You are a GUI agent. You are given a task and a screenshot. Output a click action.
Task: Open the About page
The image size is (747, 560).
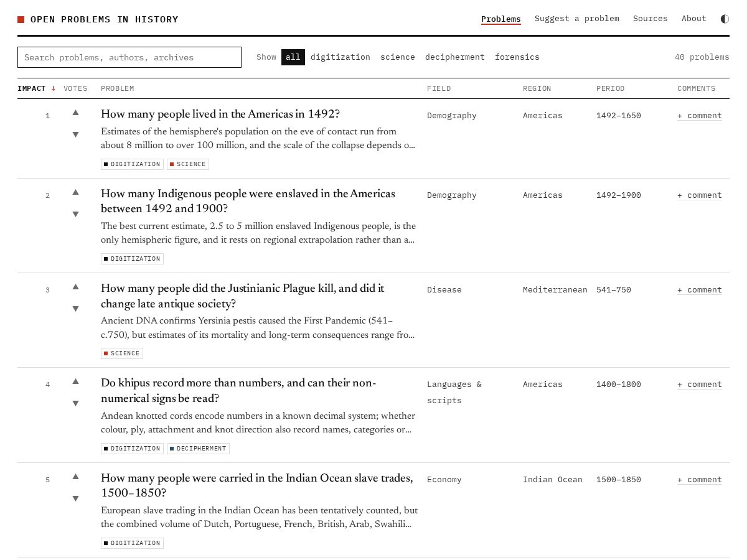point(694,19)
